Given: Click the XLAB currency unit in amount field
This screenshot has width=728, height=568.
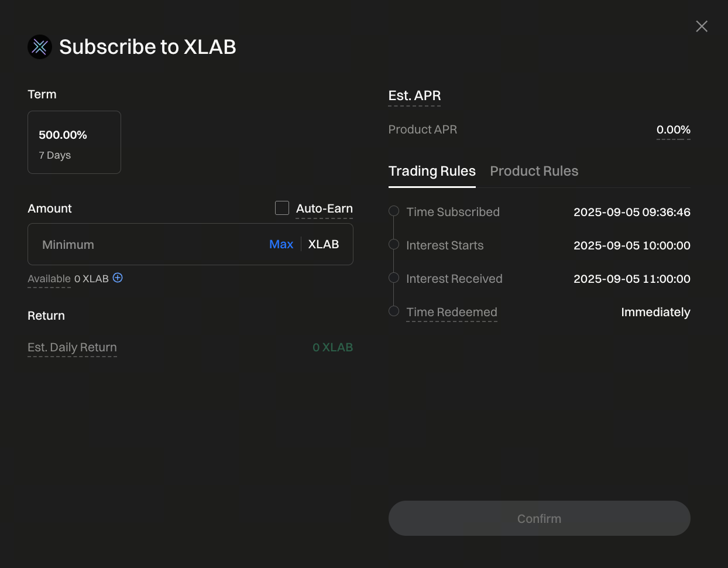Looking at the screenshot, I should [324, 244].
